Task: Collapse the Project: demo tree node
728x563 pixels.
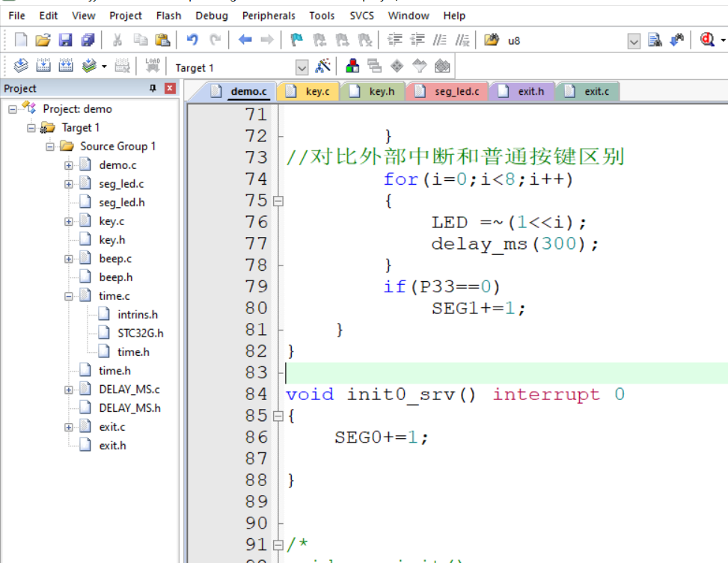Action: pos(13,109)
